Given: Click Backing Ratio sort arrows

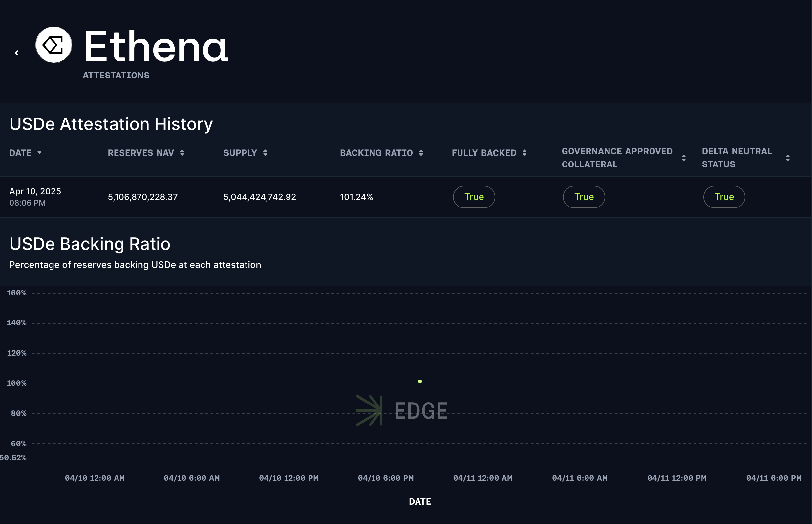Looking at the screenshot, I should click(421, 153).
